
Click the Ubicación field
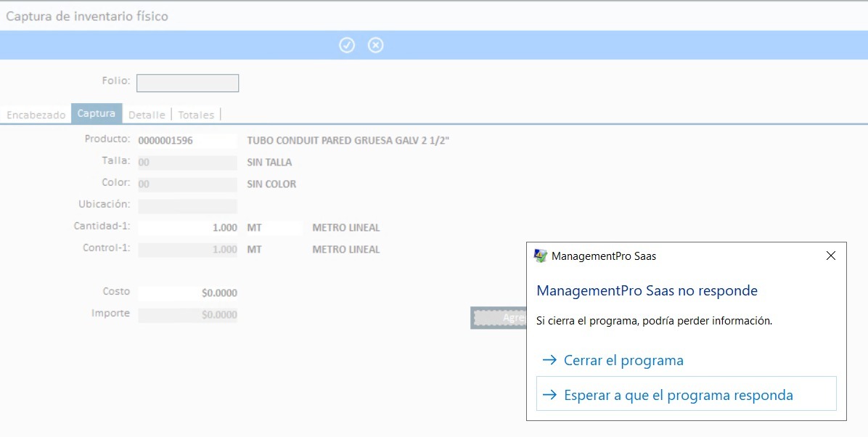tap(187, 206)
